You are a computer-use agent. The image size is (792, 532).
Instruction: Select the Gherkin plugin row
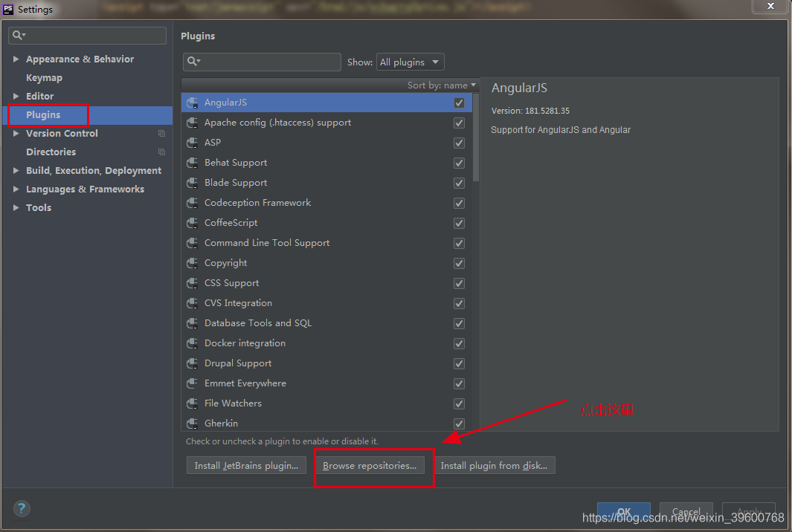click(x=326, y=424)
